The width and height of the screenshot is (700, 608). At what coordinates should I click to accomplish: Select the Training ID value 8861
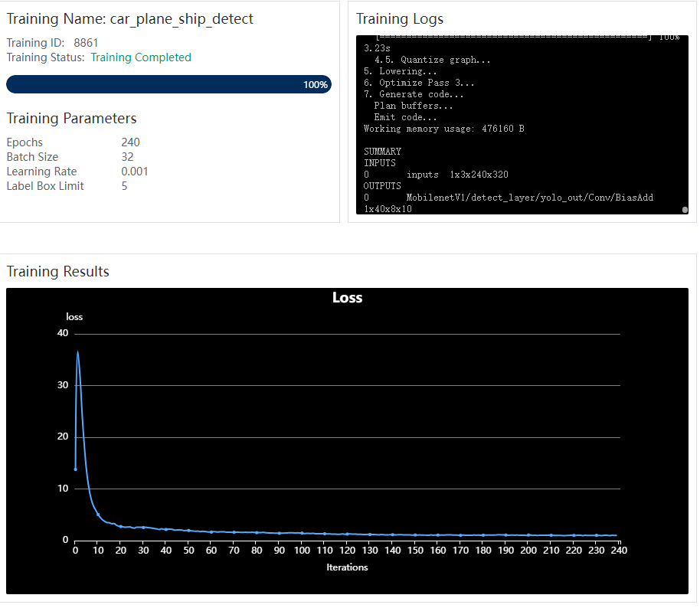pos(86,43)
